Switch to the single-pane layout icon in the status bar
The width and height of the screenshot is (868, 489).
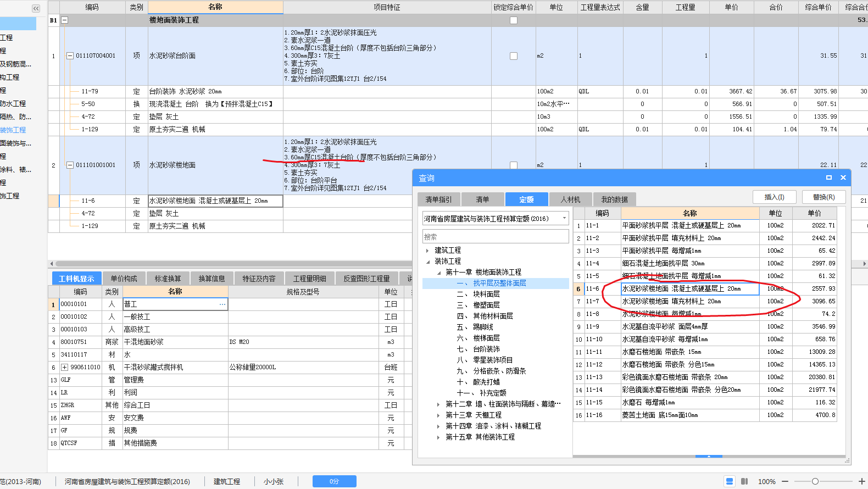[x=730, y=481]
